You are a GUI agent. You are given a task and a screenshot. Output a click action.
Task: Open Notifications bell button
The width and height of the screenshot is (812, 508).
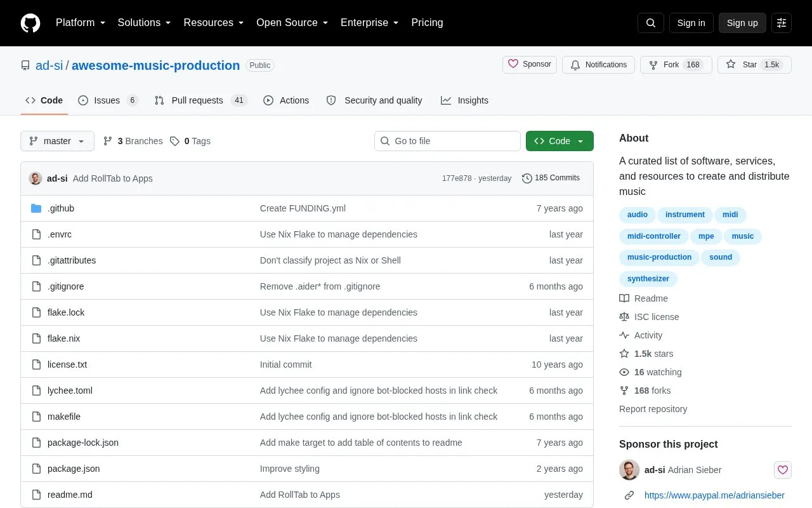tap(598, 65)
